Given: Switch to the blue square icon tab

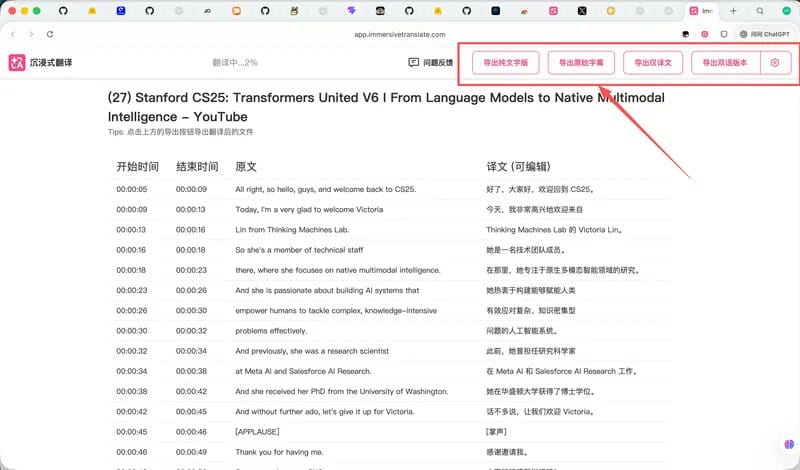Looking at the screenshot, I should (121, 11).
